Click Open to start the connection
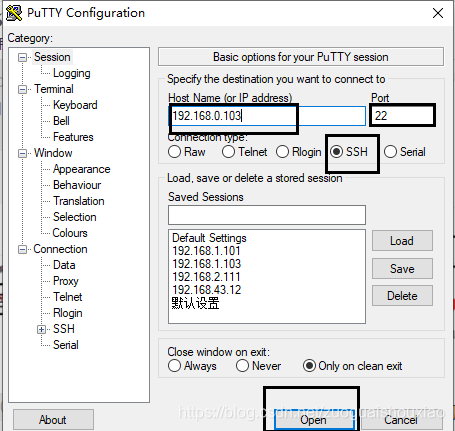 314,420
